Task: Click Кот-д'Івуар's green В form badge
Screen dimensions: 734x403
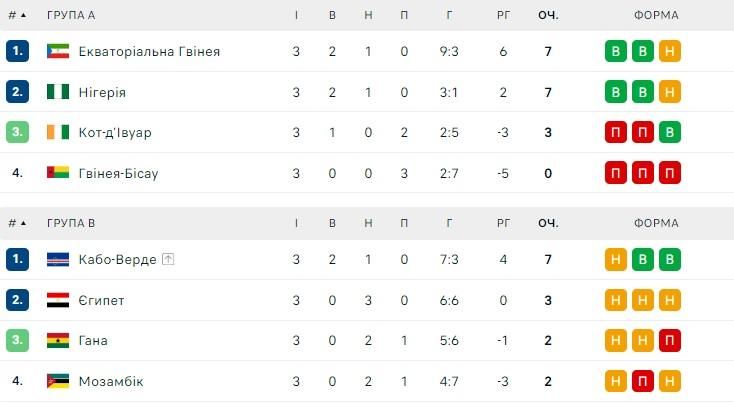Action: tap(670, 132)
